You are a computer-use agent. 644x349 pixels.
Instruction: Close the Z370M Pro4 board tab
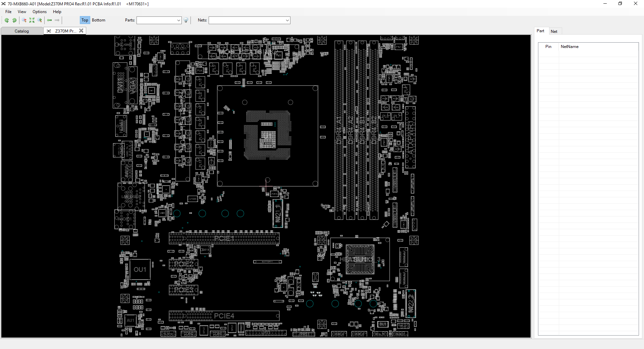tap(81, 31)
